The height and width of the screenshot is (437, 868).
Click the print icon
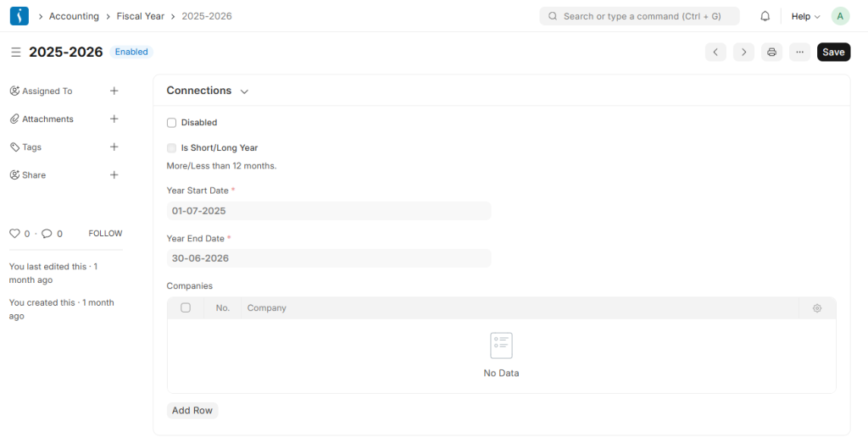(x=771, y=52)
